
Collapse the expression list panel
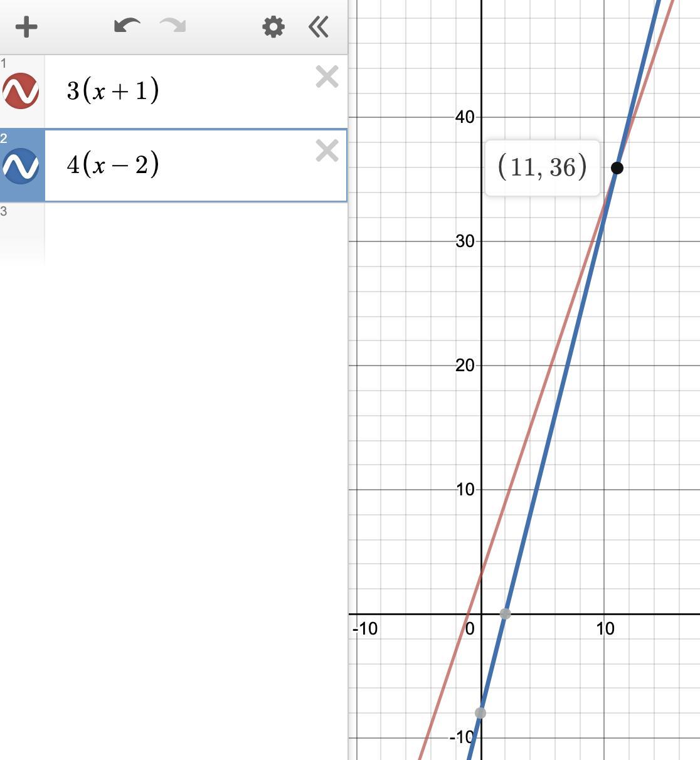(319, 27)
